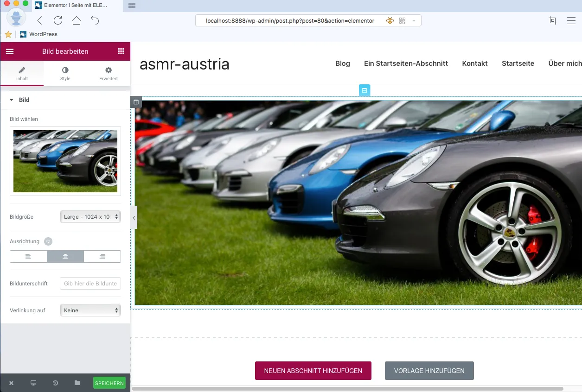This screenshot has height=392, width=582.
Task: Open the templates folder icon
Action: [77, 383]
